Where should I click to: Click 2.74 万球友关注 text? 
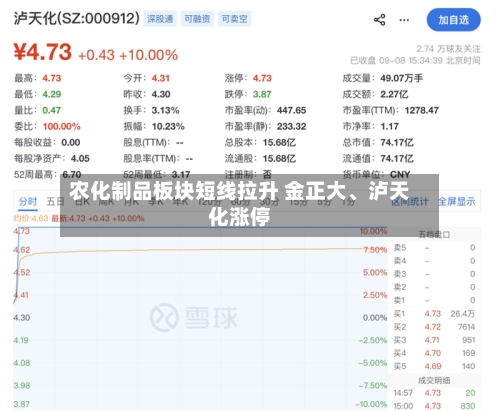click(448, 49)
